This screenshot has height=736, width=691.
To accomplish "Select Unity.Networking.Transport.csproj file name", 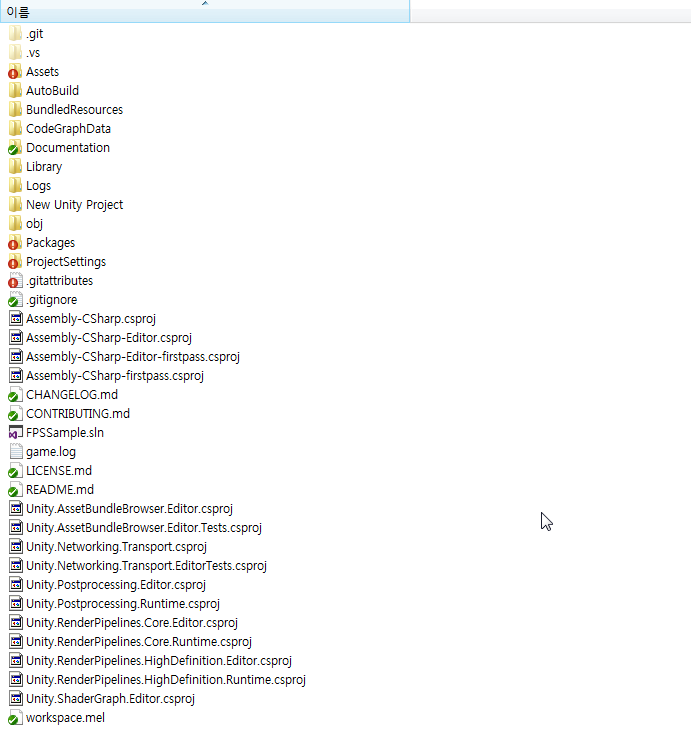I will click(x=116, y=547).
